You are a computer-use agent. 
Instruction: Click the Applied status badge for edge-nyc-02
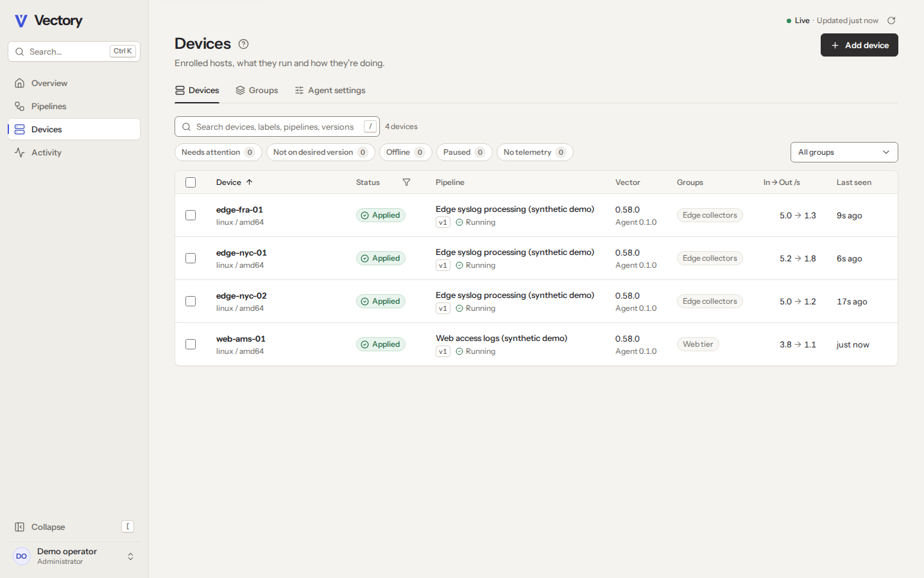click(x=381, y=301)
